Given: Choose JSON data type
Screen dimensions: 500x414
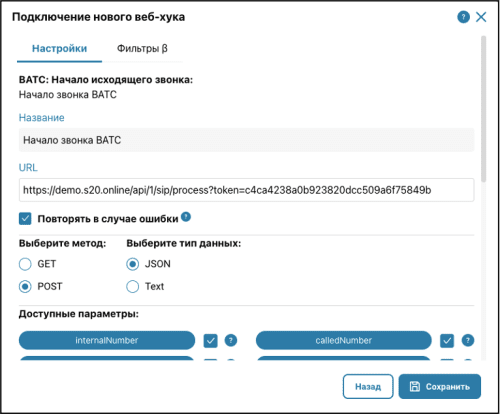Looking at the screenshot, I should (x=132, y=264).
